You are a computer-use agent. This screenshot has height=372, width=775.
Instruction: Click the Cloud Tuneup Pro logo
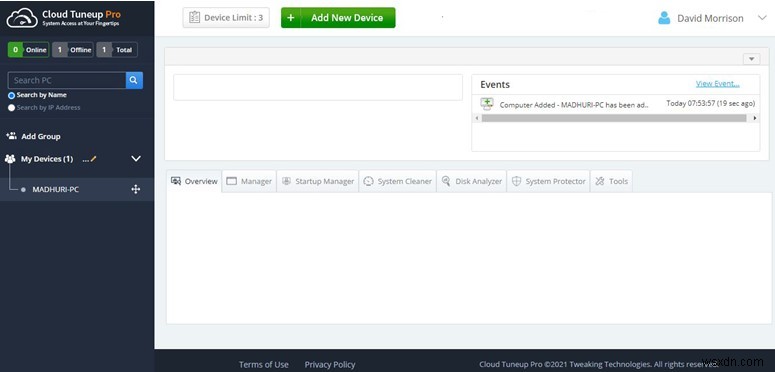click(x=63, y=18)
